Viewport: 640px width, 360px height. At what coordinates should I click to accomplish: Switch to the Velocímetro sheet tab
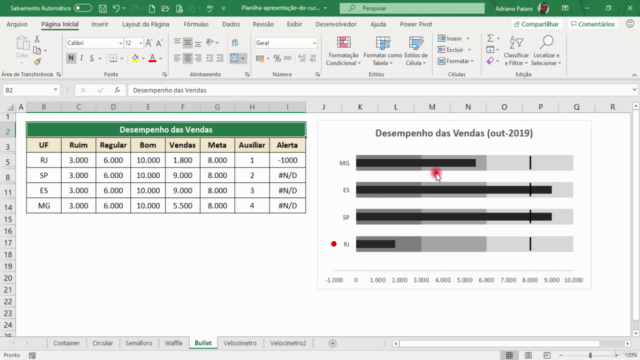tap(240, 343)
